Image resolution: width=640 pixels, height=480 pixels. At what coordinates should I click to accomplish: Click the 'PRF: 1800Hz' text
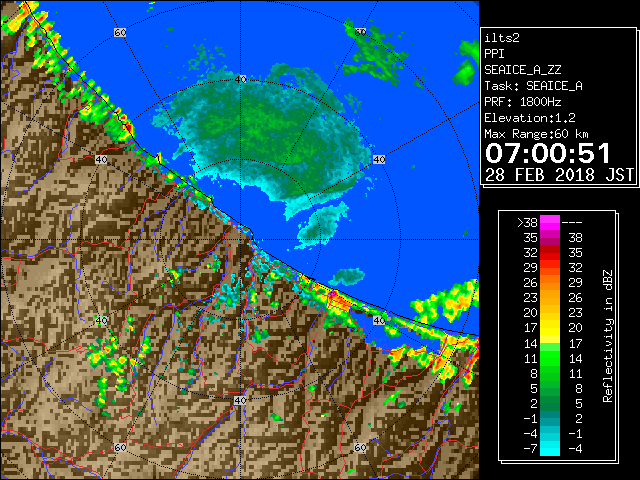tap(522, 102)
